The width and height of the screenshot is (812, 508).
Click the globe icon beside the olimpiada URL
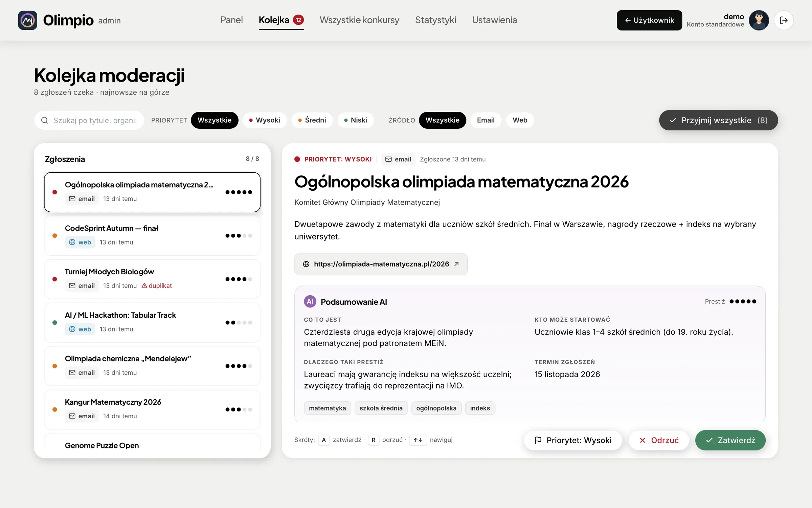(x=306, y=264)
